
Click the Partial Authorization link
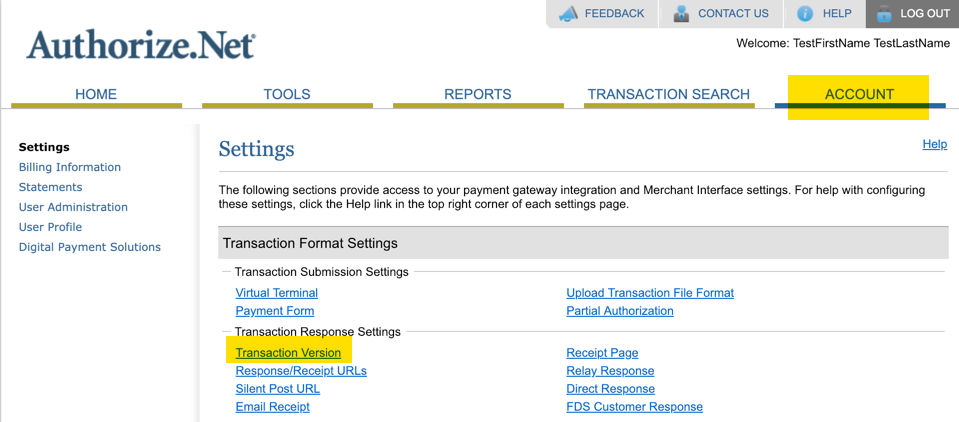[x=620, y=311]
